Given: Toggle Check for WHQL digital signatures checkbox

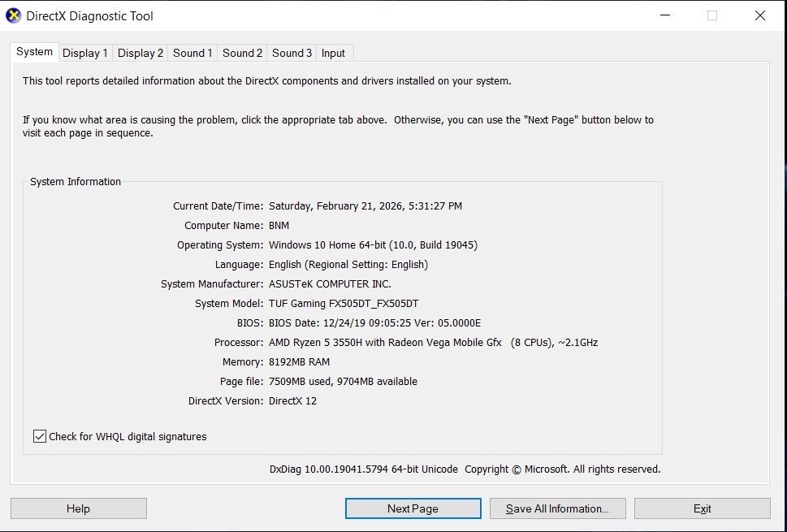Looking at the screenshot, I should [40, 436].
